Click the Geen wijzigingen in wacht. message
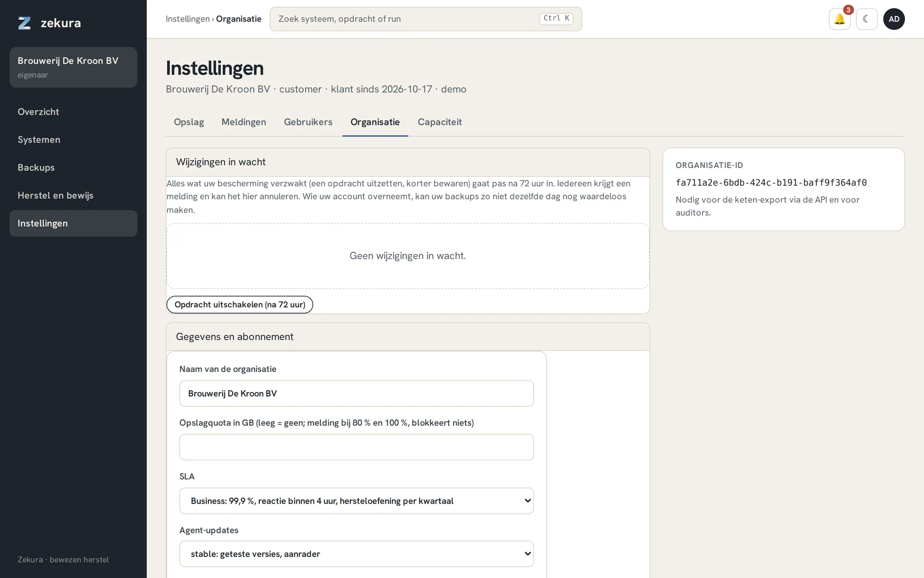 (408, 256)
